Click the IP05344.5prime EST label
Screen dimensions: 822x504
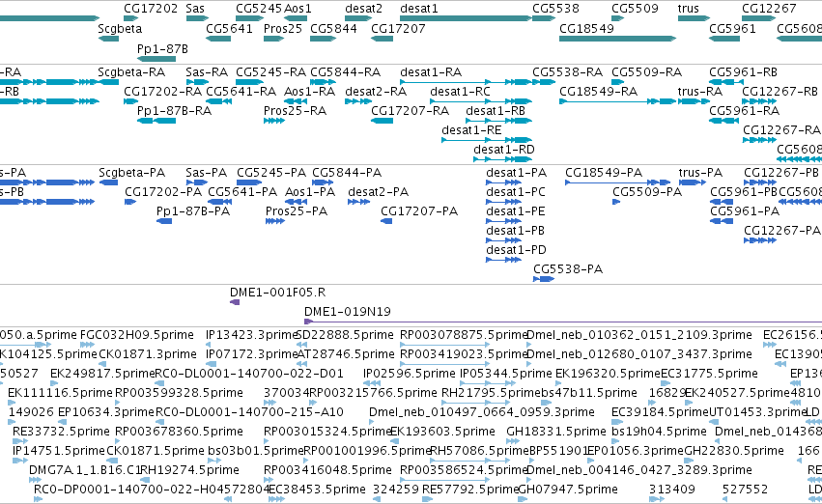pyautogui.click(x=506, y=374)
